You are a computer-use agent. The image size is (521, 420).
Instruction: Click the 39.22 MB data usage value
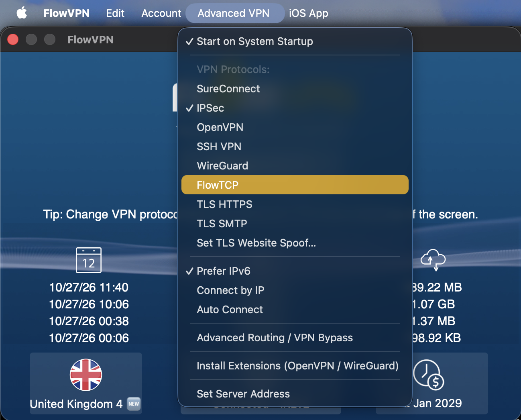tap(438, 287)
